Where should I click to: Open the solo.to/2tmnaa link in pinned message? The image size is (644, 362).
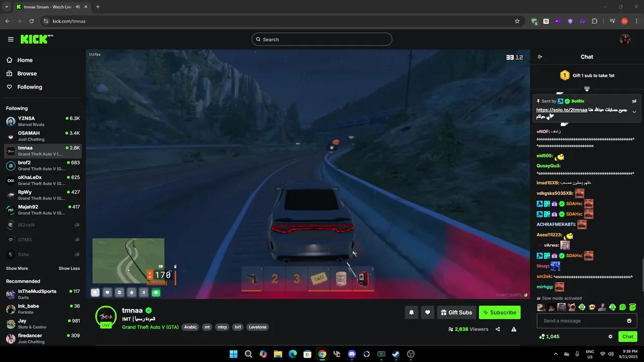pos(561,110)
